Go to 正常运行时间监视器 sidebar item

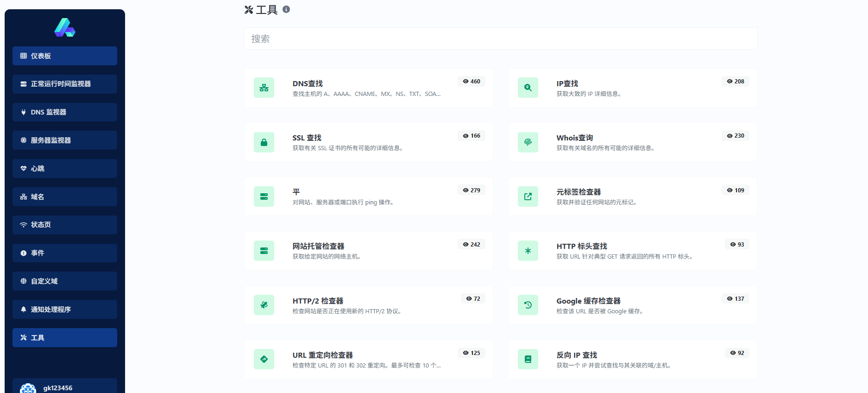click(65, 84)
